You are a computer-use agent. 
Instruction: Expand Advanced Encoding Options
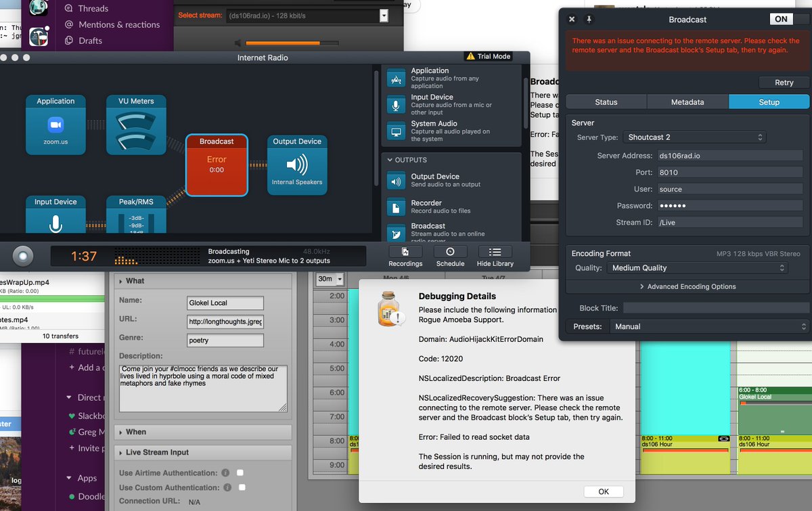687,286
